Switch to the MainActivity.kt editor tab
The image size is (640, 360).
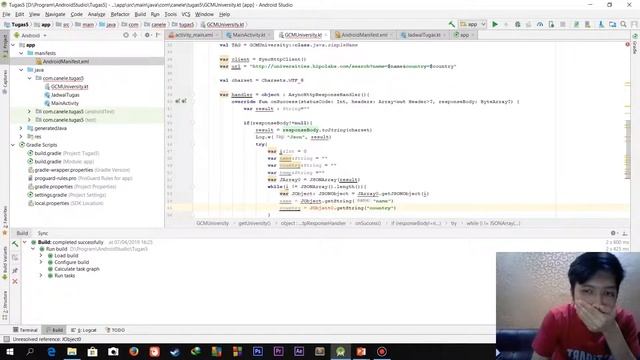pos(249,35)
